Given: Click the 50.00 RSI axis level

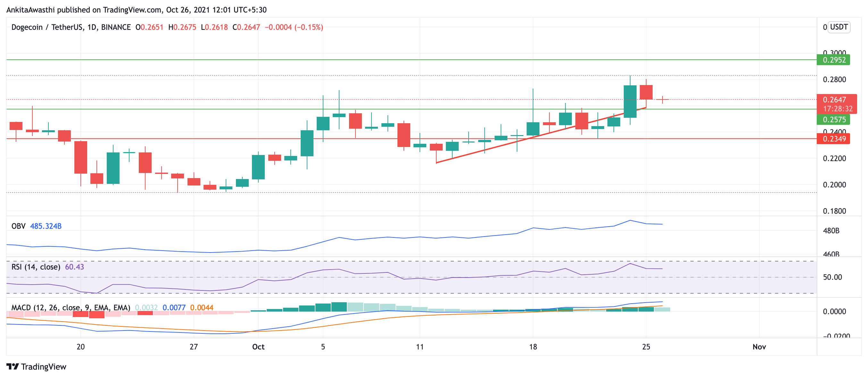Looking at the screenshot, I should click(832, 277).
